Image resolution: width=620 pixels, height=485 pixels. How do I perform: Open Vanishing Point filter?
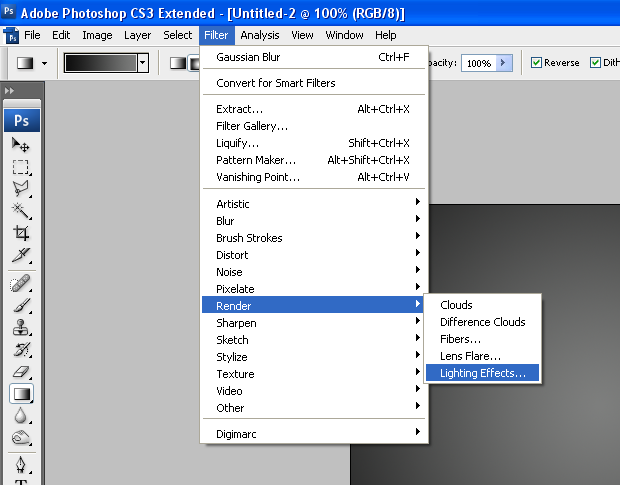point(313,177)
